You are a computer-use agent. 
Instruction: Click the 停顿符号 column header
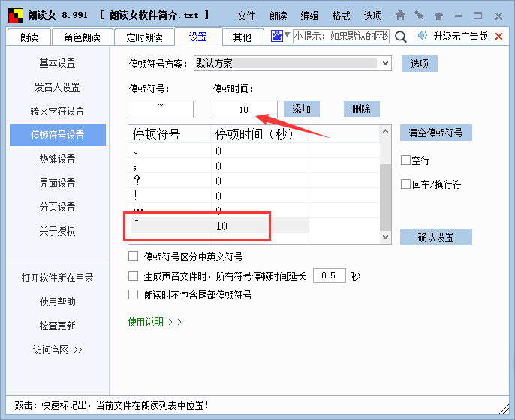click(x=170, y=134)
